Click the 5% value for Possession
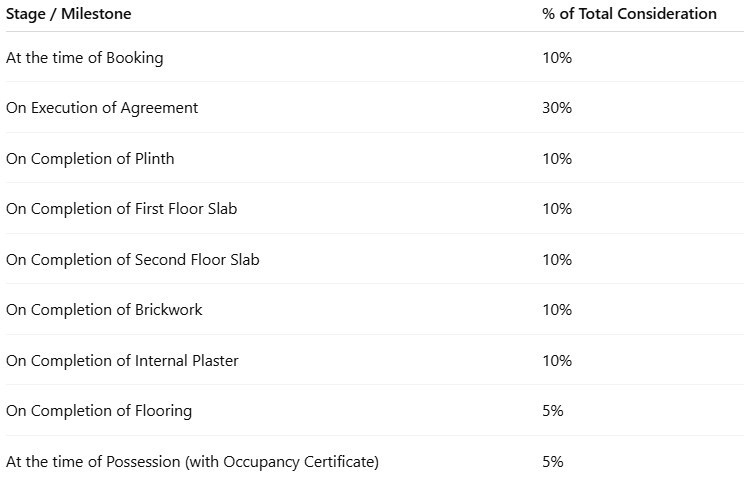Screen dimensions: 744x495 tap(553, 462)
